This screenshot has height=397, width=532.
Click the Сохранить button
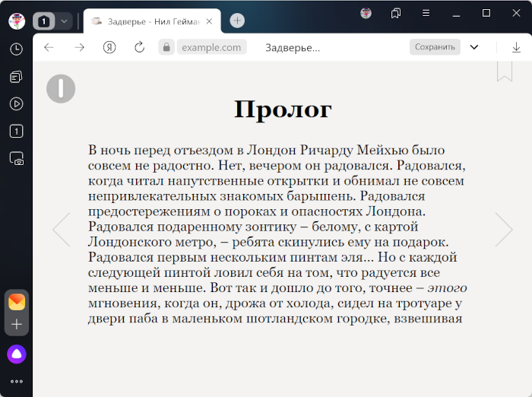435,47
